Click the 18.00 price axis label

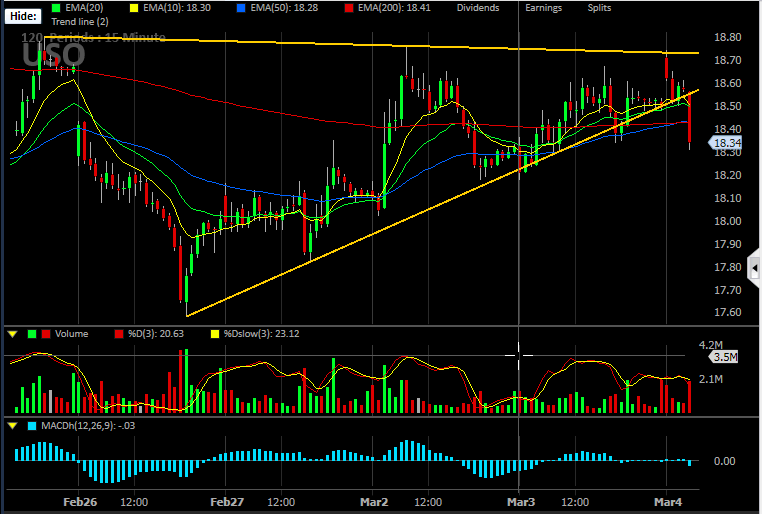727,221
